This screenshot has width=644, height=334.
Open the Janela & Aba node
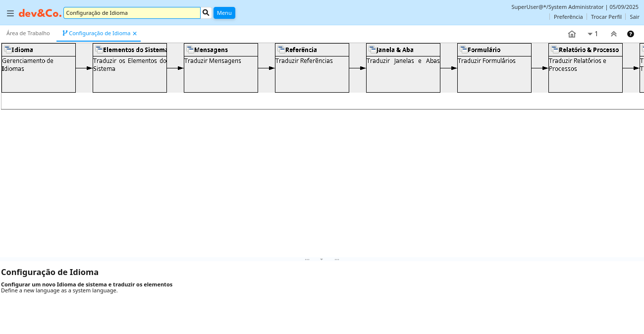403,67
